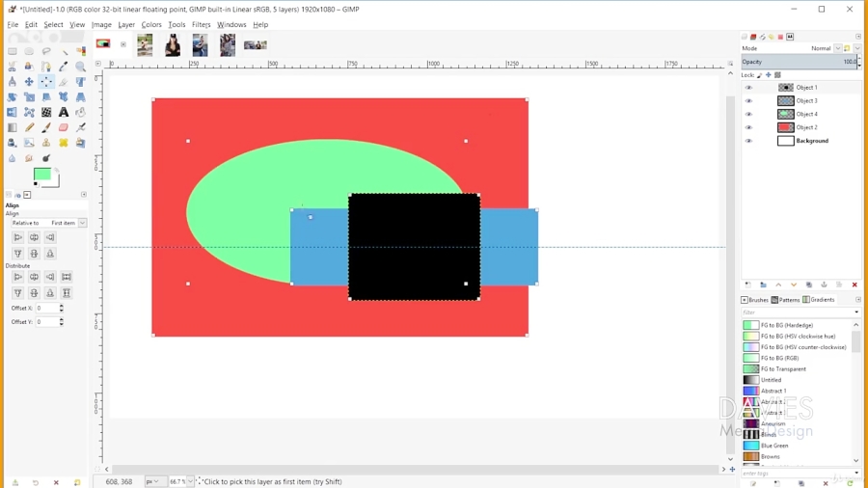
Task: Anchor the floating layer
Action: 824,285
